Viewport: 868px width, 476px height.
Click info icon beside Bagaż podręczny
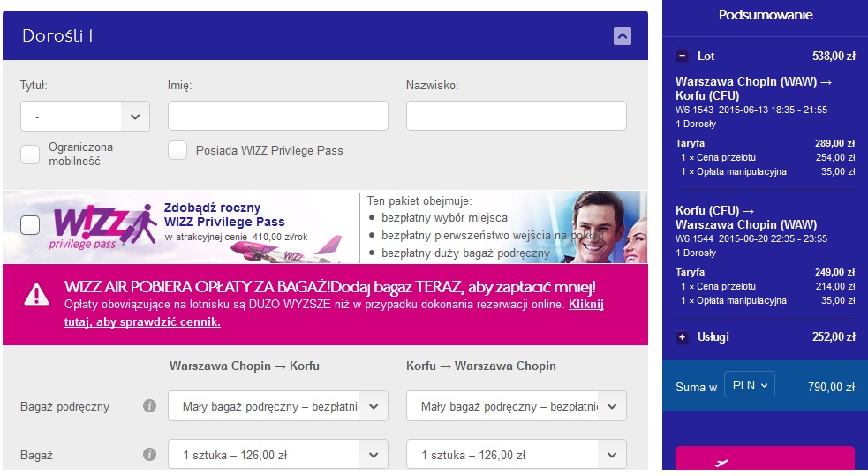[x=149, y=405]
